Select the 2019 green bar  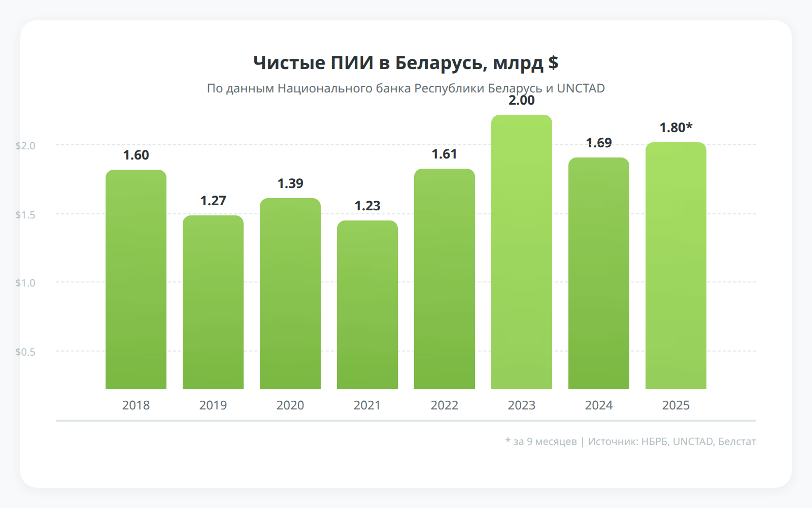click(213, 302)
